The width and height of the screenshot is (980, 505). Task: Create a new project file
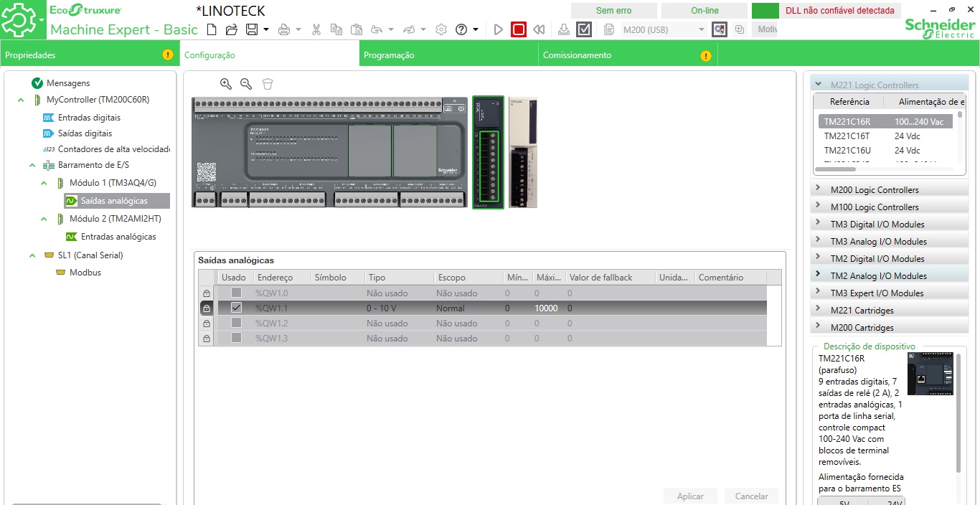211,29
